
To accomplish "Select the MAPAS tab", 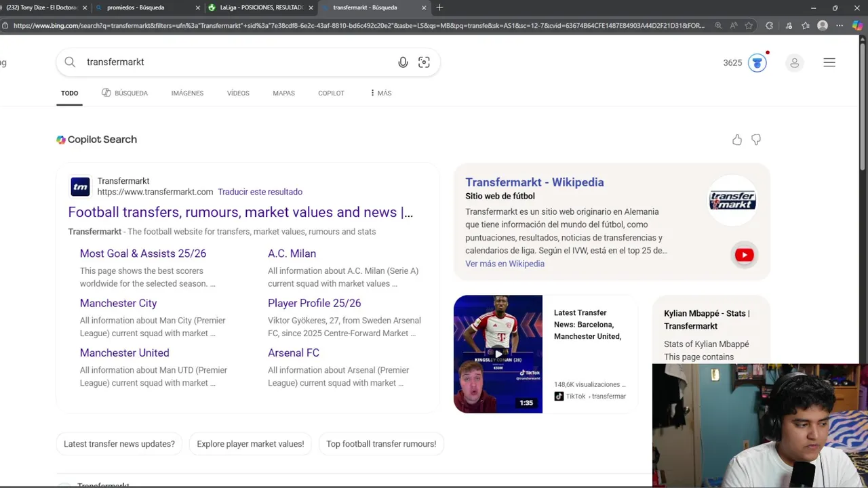I will pyautogui.click(x=283, y=93).
